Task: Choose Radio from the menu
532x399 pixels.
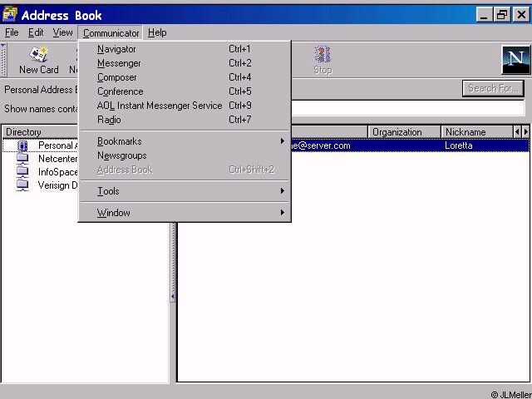Action: point(185,120)
